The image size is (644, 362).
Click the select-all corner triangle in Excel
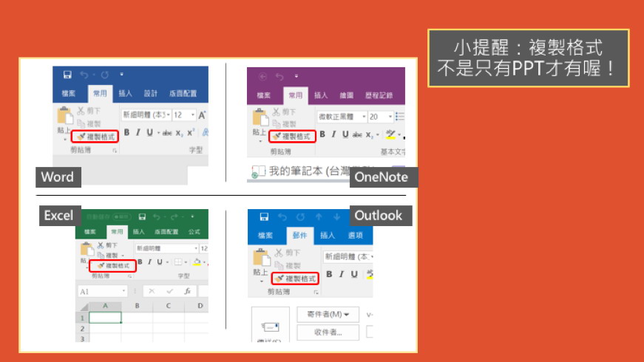click(84, 307)
